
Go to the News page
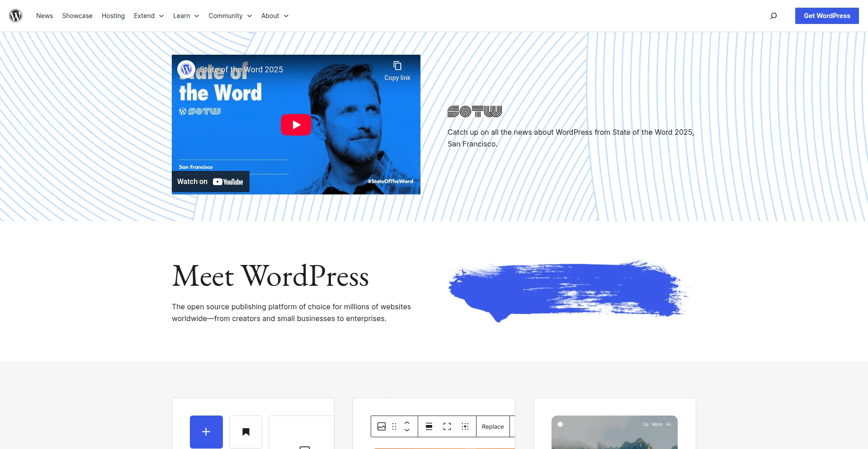point(44,16)
